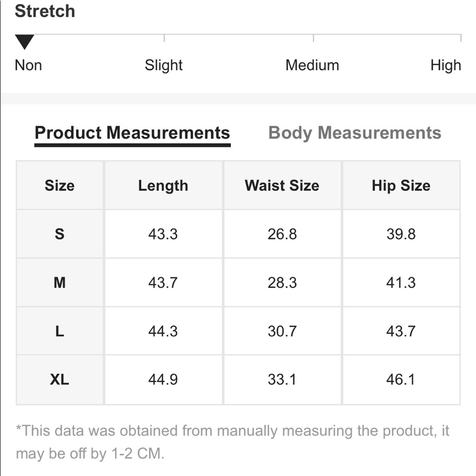This screenshot has height=476, width=476.
Task: Select the Size column header
Action: tap(59, 185)
